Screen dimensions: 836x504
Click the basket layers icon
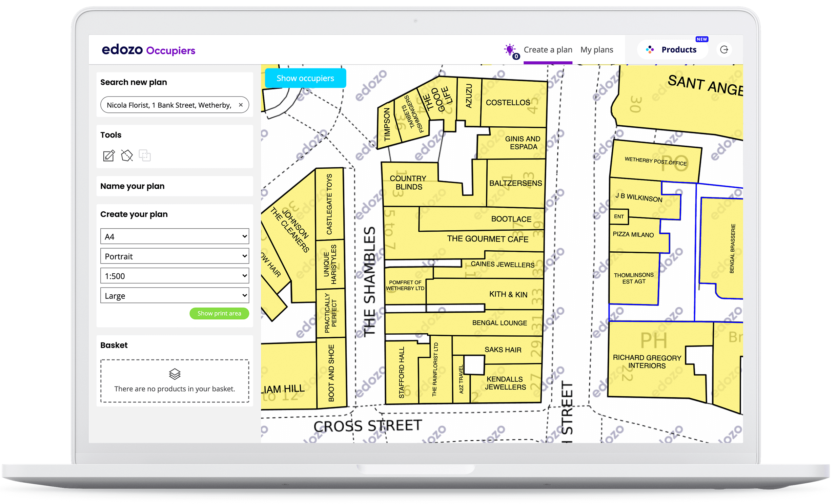click(x=175, y=374)
